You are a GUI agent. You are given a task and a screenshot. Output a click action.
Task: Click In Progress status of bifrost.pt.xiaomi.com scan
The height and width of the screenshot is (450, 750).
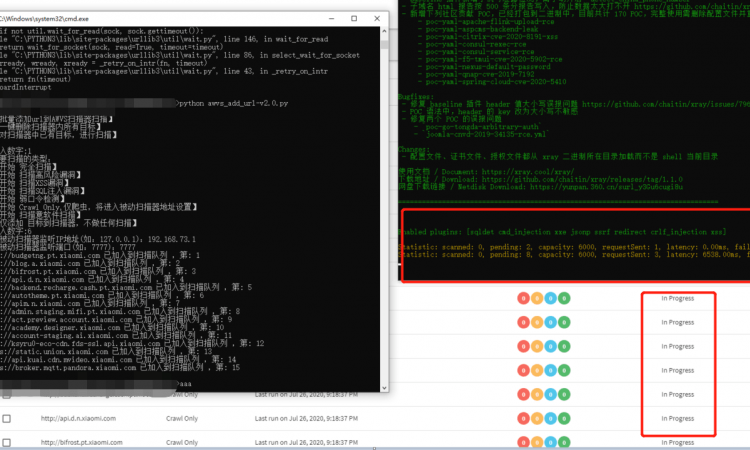[677, 442]
